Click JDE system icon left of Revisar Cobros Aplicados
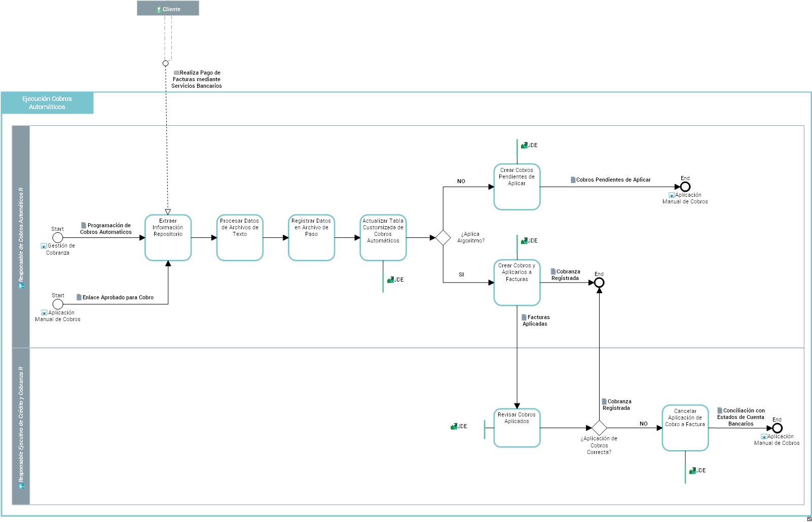 click(454, 426)
